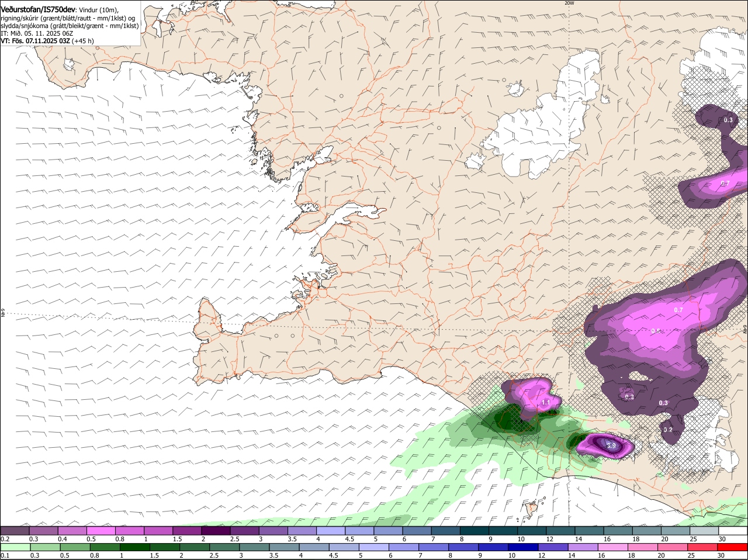Viewport: 748px width, 560px height.
Task: Pick the rain legend swatch starting at 0.1
Action: [15, 547]
